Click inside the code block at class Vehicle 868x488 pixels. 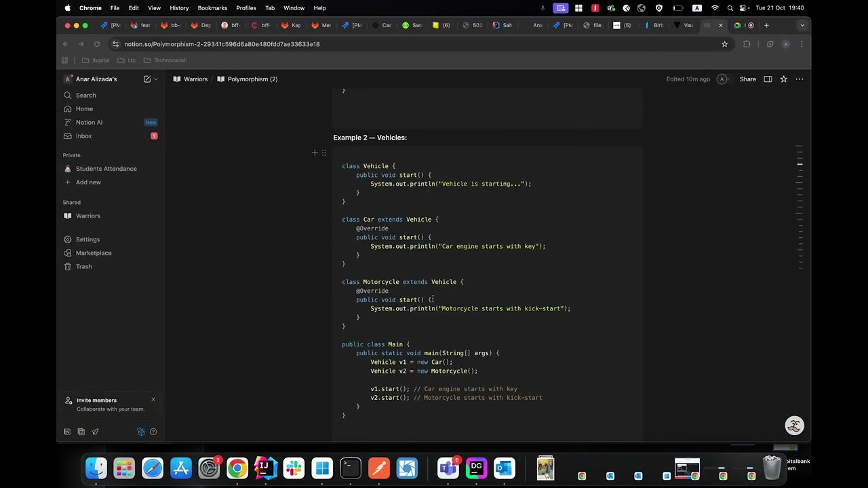(368, 166)
